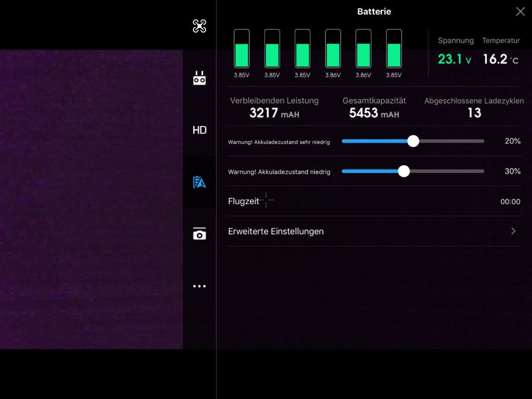Image resolution: width=532 pixels, height=399 pixels.
Task: Click the chevron beside Erweiterte Einstellungen
Action: coord(513,231)
